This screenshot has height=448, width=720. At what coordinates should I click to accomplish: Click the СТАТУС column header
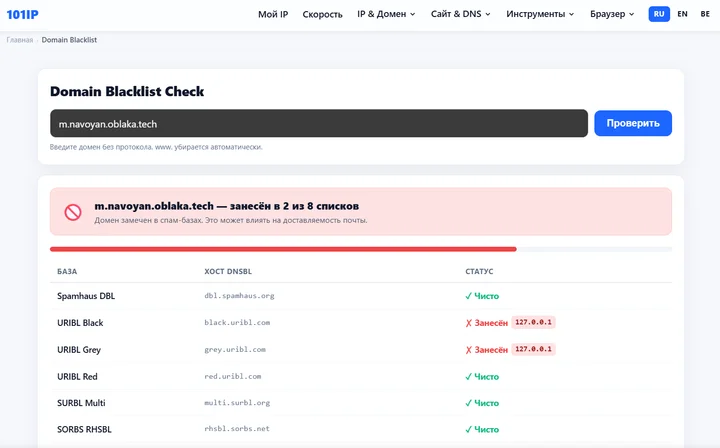pos(479,272)
